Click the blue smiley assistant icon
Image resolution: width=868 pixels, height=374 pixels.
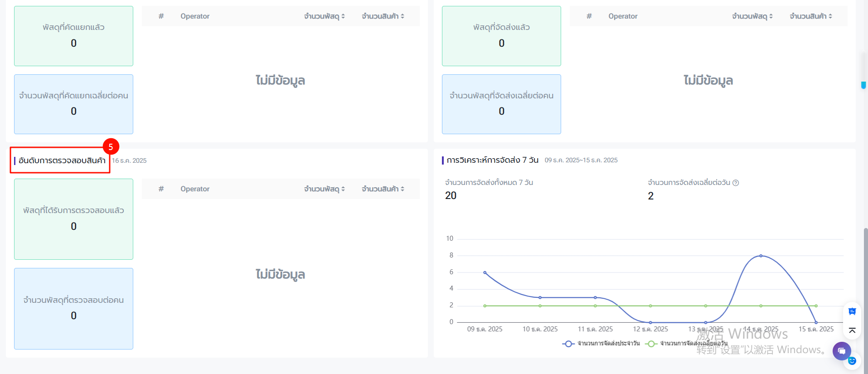(x=852, y=361)
